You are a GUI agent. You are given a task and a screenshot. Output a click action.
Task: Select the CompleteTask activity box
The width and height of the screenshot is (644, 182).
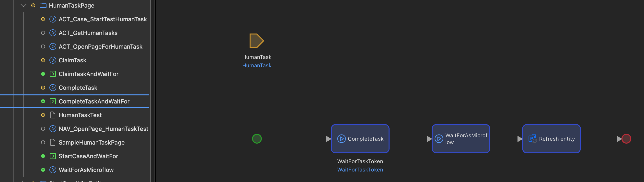[360, 139]
